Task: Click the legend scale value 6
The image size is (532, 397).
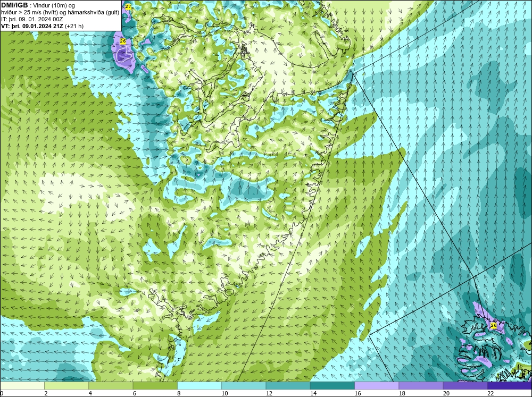Action: coord(135,393)
